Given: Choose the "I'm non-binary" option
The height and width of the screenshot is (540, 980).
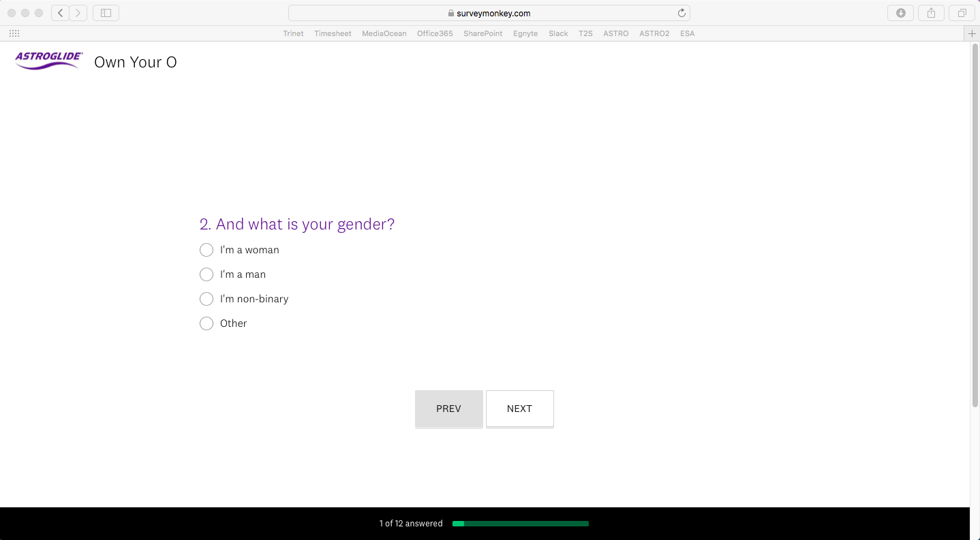Looking at the screenshot, I should pyautogui.click(x=206, y=299).
